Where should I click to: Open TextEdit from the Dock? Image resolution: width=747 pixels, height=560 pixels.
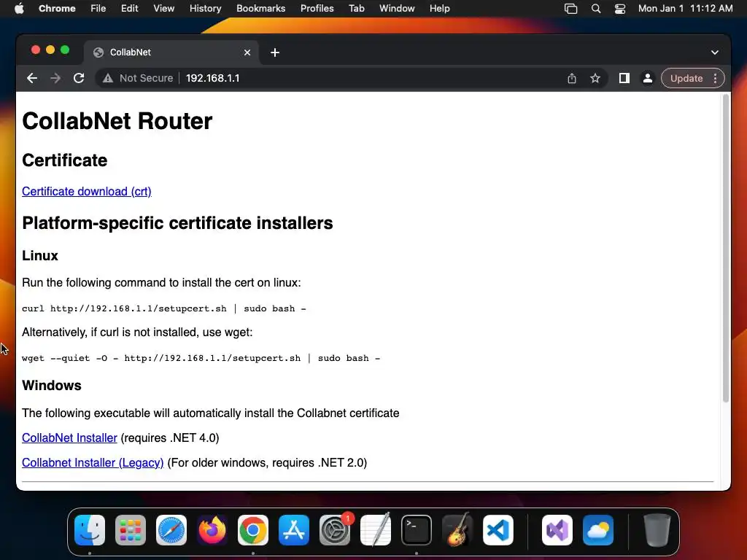tap(376, 530)
